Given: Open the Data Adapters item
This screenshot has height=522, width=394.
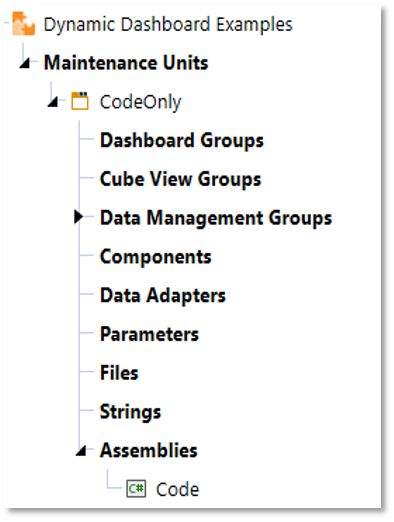Looking at the screenshot, I should point(163,296).
